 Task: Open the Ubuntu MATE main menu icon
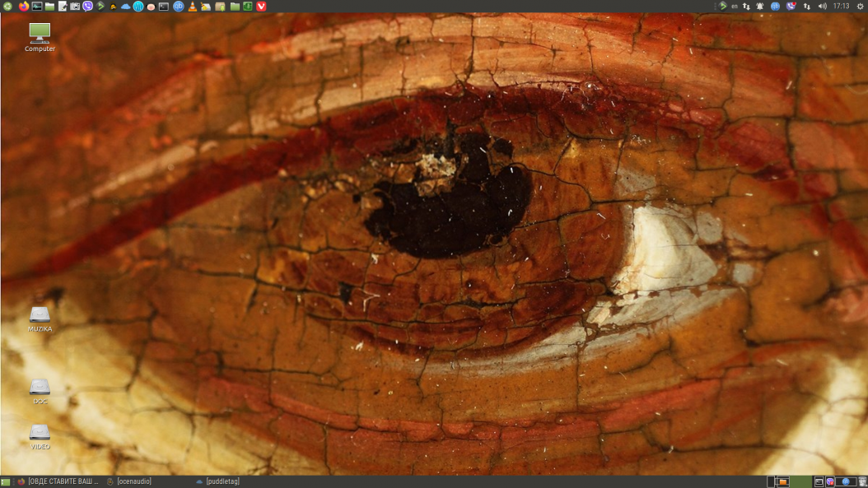pos(7,6)
